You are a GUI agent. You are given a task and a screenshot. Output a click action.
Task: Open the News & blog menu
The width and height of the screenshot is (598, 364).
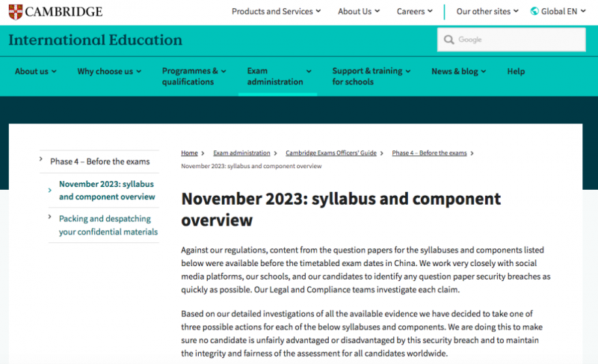click(x=459, y=71)
